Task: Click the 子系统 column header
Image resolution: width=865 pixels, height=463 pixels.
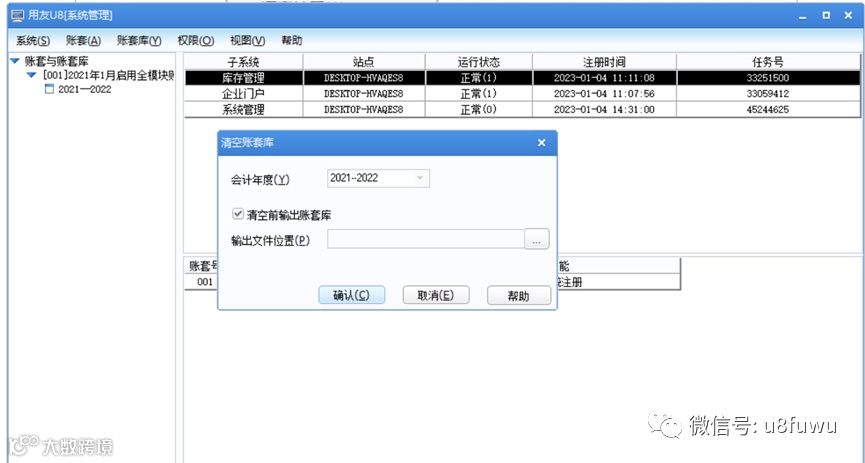Action: coord(243,62)
